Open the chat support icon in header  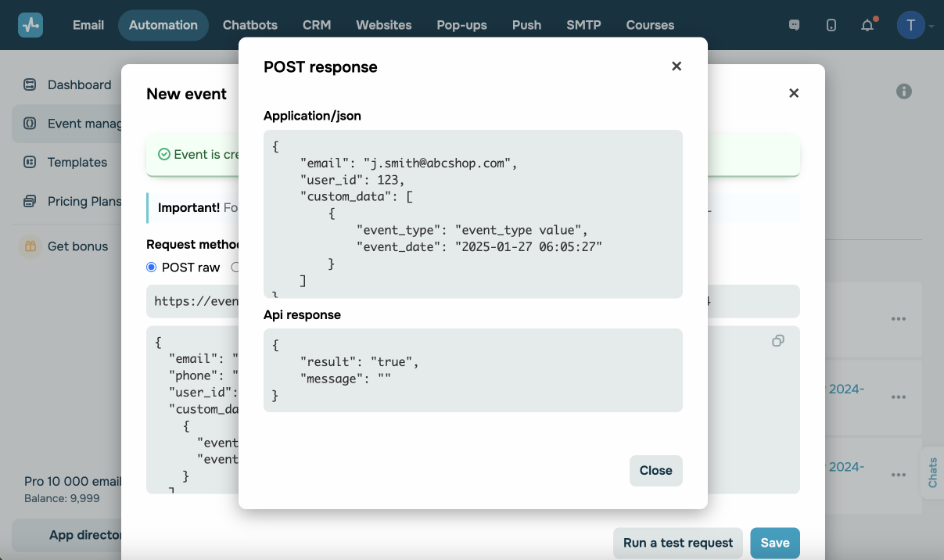point(795,25)
